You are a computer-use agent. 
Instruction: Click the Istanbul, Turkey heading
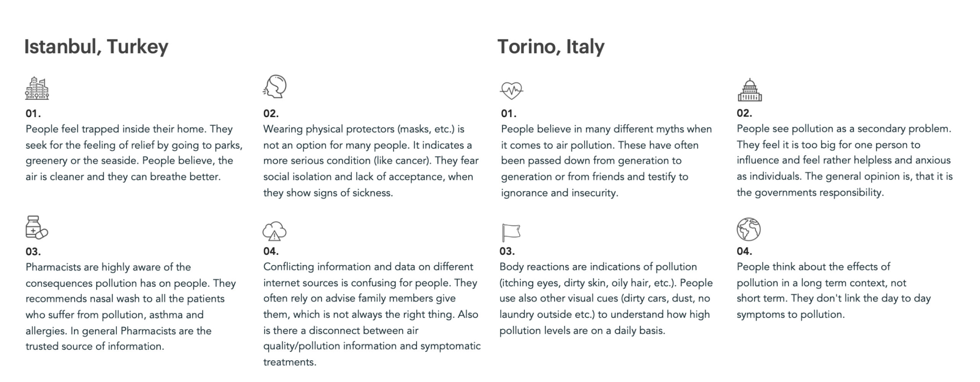pos(96,47)
